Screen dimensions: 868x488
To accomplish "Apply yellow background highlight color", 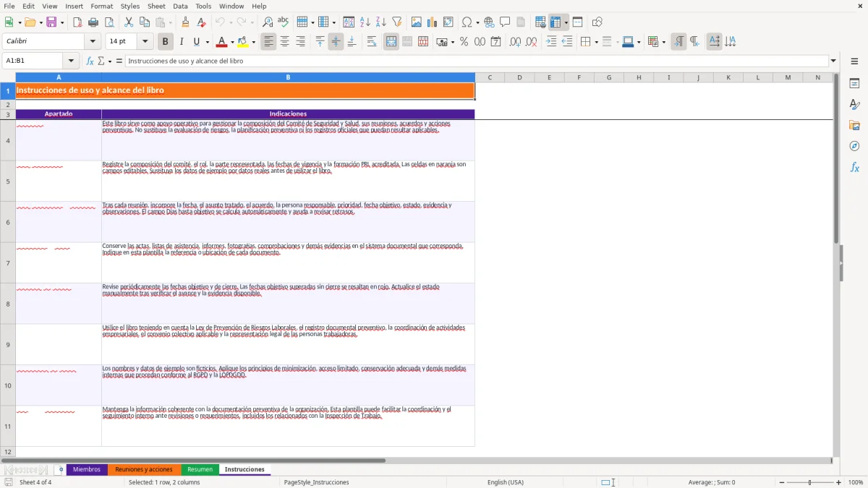I will pyautogui.click(x=243, y=42).
